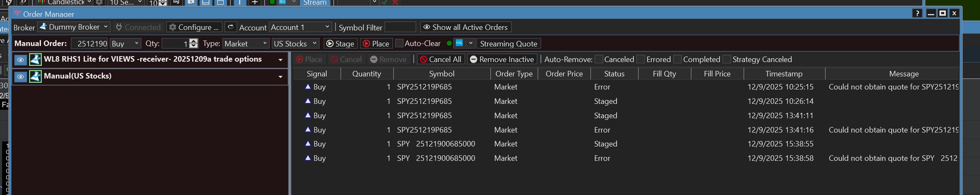Click the Streaming Quote button
Screen dimensions: 980x195
click(x=509, y=43)
